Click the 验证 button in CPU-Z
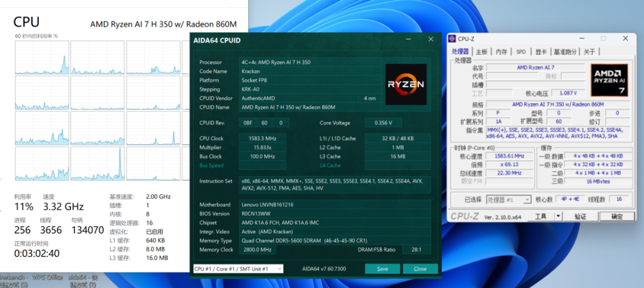The height and width of the screenshot is (288, 644). click(580, 216)
